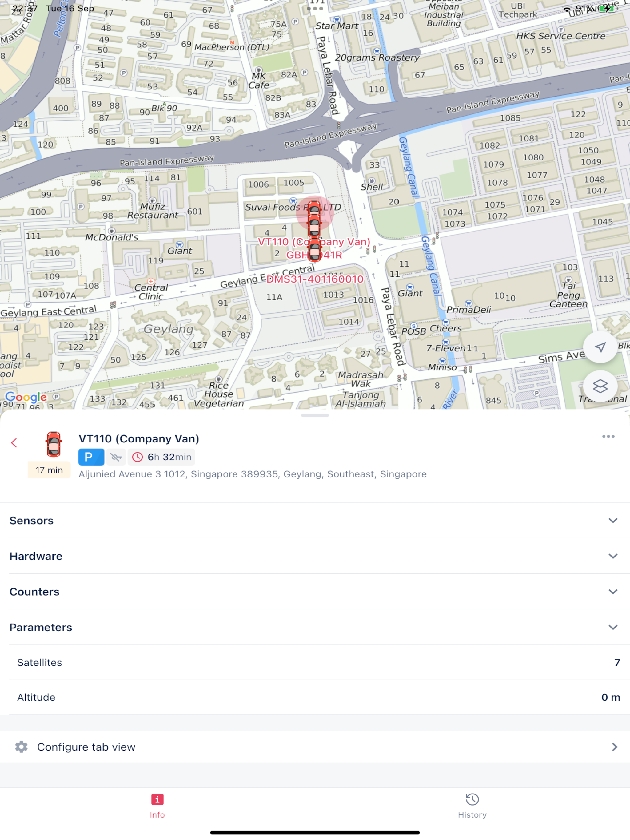Switch to the Info tab
This screenshot has width=630, height=840.
(x=157, y=806)
